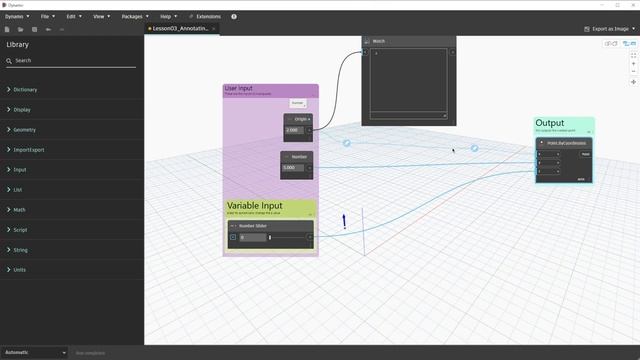Viewport: 640px width, 360px height.
Task: Click the Number node output port
Action: [309, 168]
